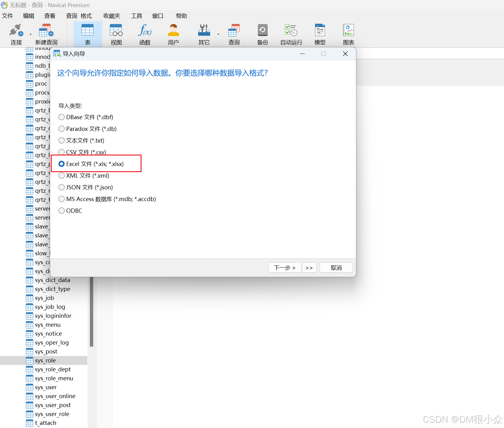Open the 编辑 menu
Screen dimensions: 504x428
pos(29,16)
